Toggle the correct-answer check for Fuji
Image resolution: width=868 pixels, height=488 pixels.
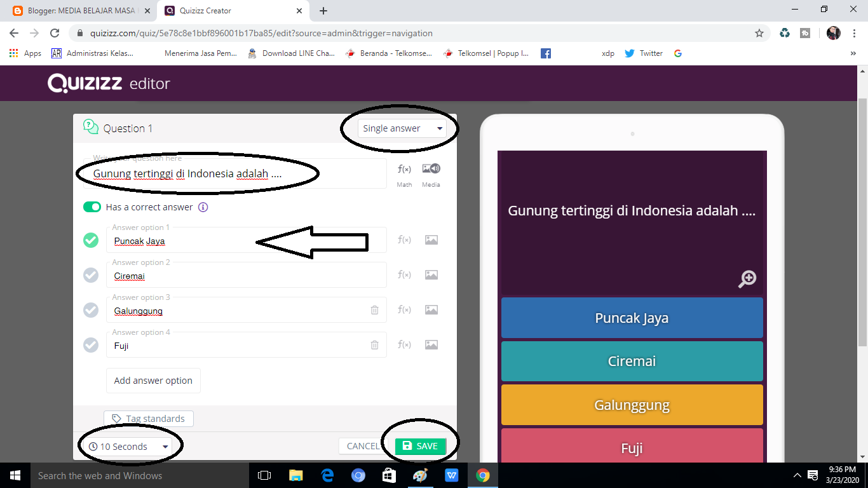coord(90,344)
